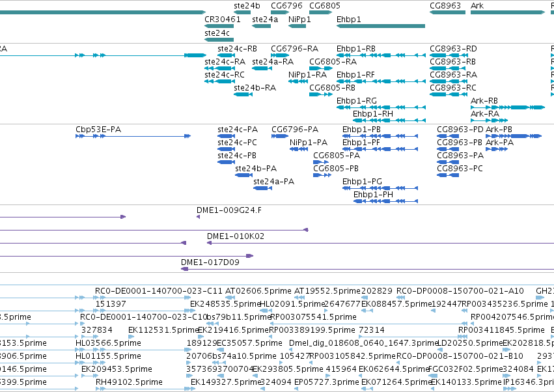
Task: Click transcript NiPp1-RA
Action: (x=298, y=81)
